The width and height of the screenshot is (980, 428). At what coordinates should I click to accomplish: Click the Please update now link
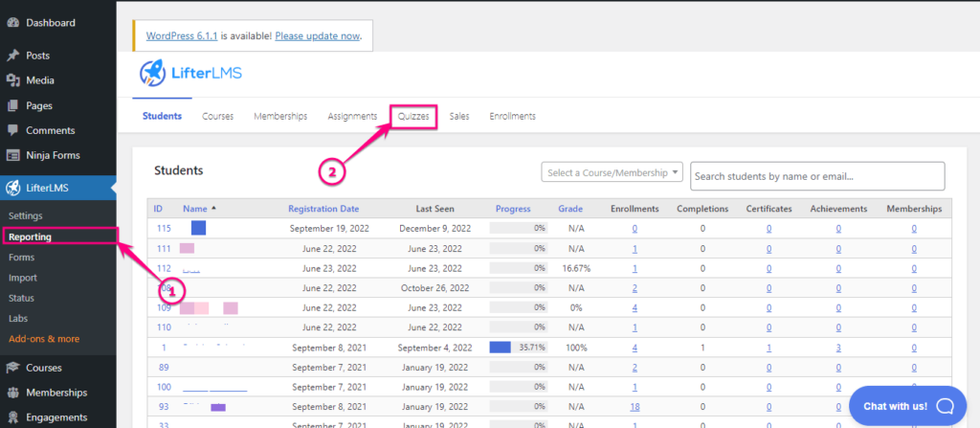pyautogui.click(x=318, y=35)
